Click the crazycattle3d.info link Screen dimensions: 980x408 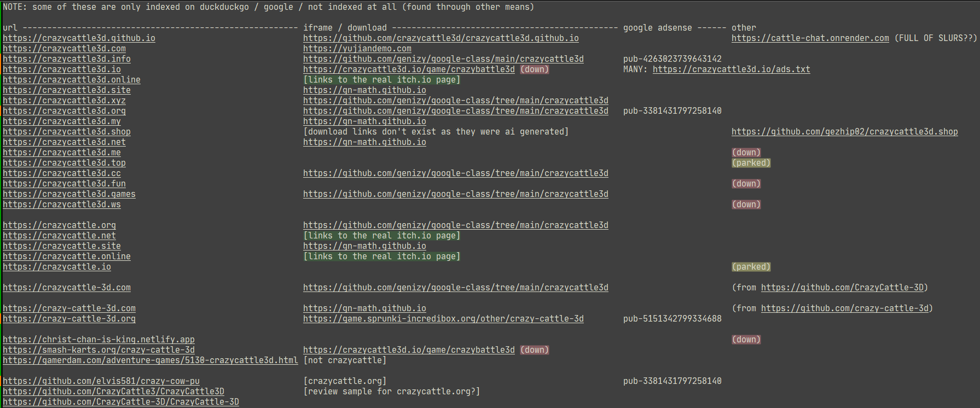tap(67, 59)
